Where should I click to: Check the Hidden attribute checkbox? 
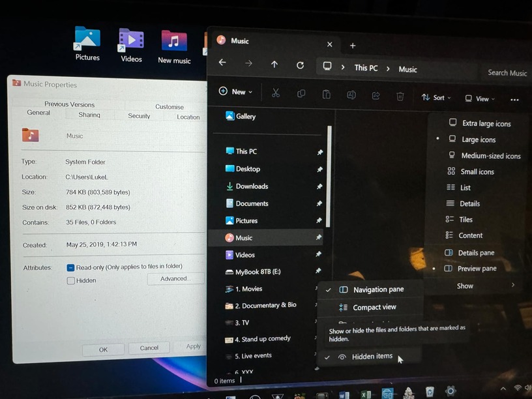(70, 281)
